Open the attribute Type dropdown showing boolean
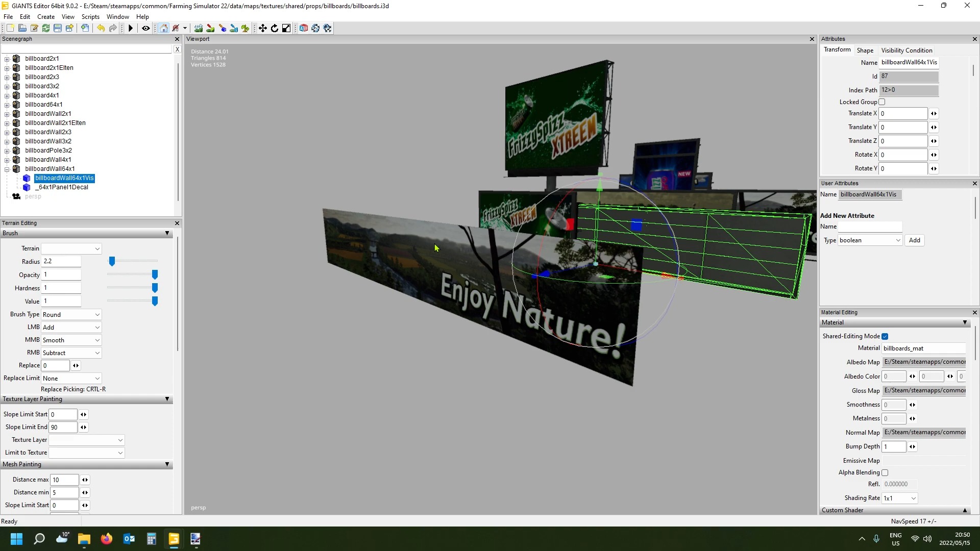The image size is (980, 551). point(870,240)
